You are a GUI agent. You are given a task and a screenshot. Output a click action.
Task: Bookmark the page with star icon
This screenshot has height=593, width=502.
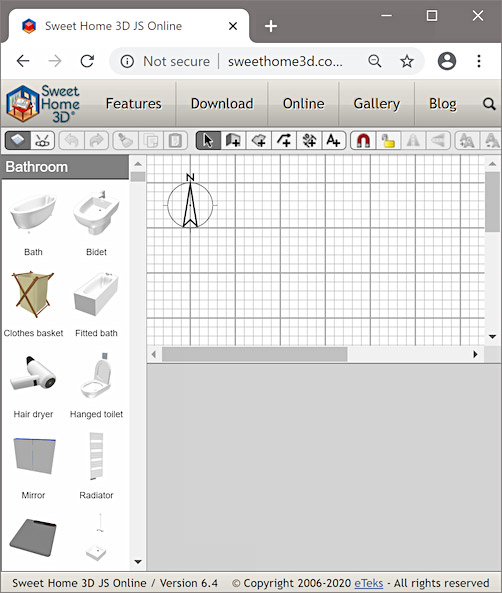[x=407, y=61]
